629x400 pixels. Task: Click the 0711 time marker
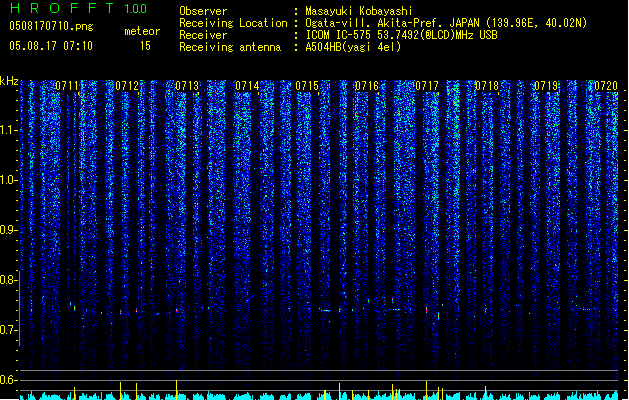pos(67,86)
